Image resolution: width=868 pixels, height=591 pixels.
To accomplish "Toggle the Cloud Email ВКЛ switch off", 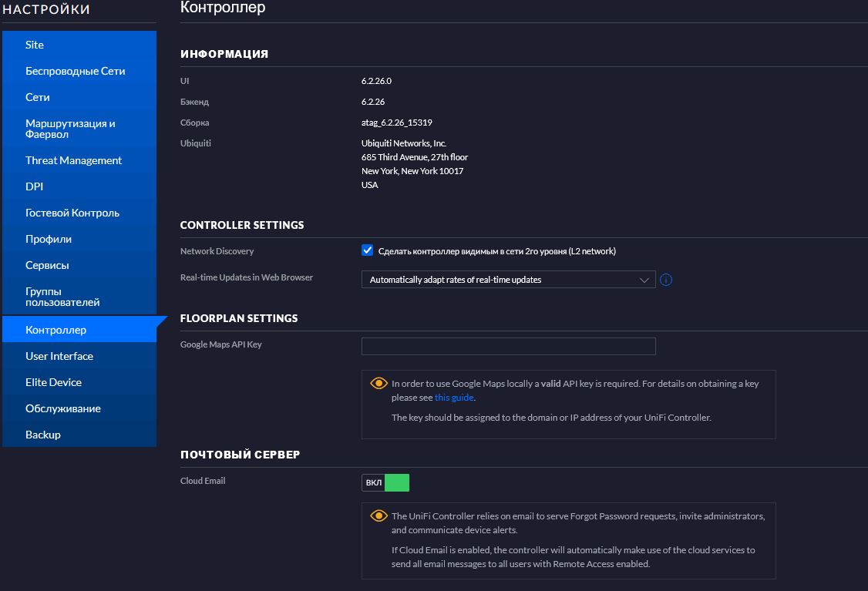I will coord(385,482).
